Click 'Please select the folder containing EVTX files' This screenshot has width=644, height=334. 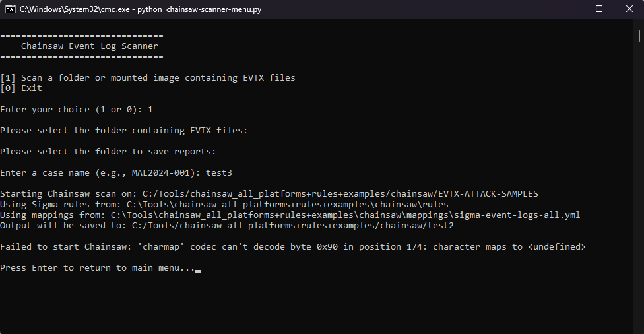pyautogui.click(x=124, y=131)
